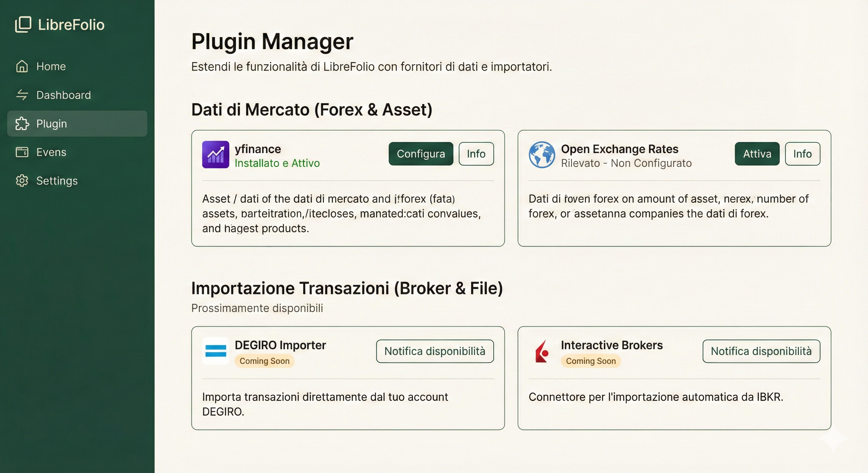
Task: Request notification for DEGIRO Importer availability
Action: pos(435,351)
